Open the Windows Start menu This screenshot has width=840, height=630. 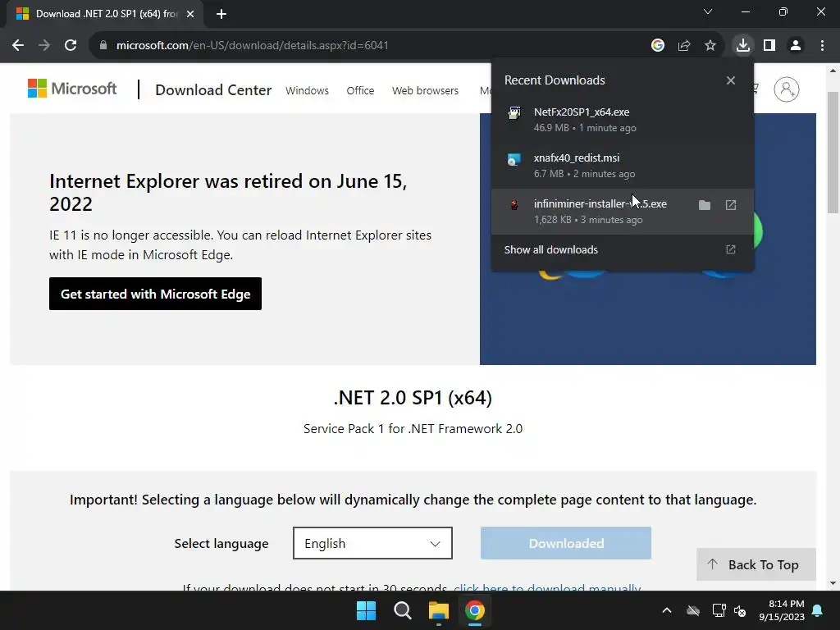[366, 610]
